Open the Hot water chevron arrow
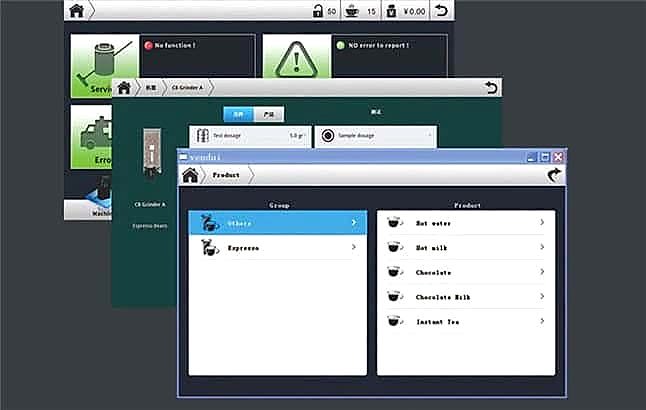The image size is (646, 410). (x=542, y=223)
